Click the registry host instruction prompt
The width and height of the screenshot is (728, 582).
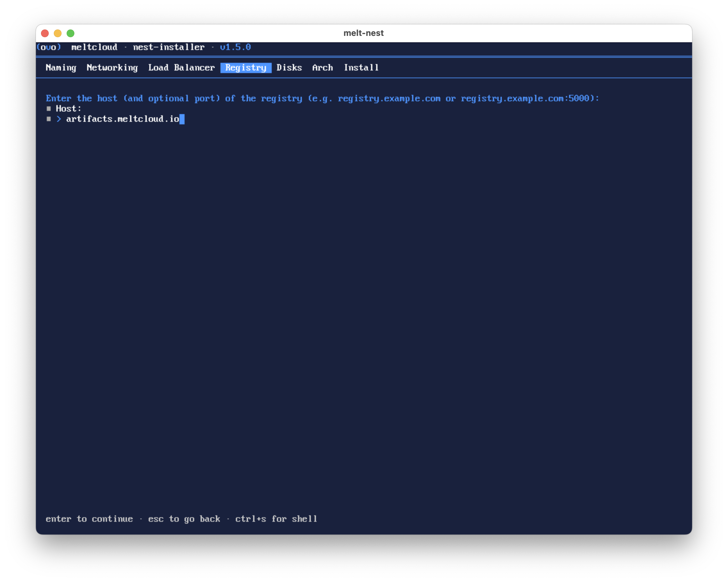tap(322, 98)
